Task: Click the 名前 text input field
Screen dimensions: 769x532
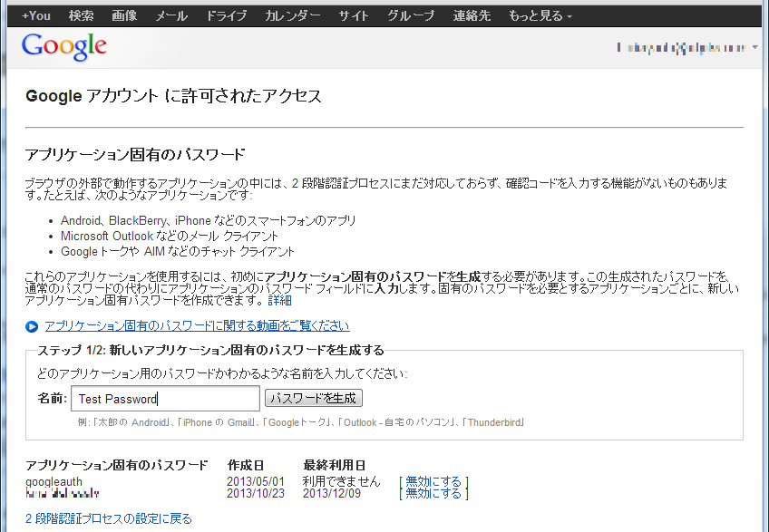Action: point(165,399)
